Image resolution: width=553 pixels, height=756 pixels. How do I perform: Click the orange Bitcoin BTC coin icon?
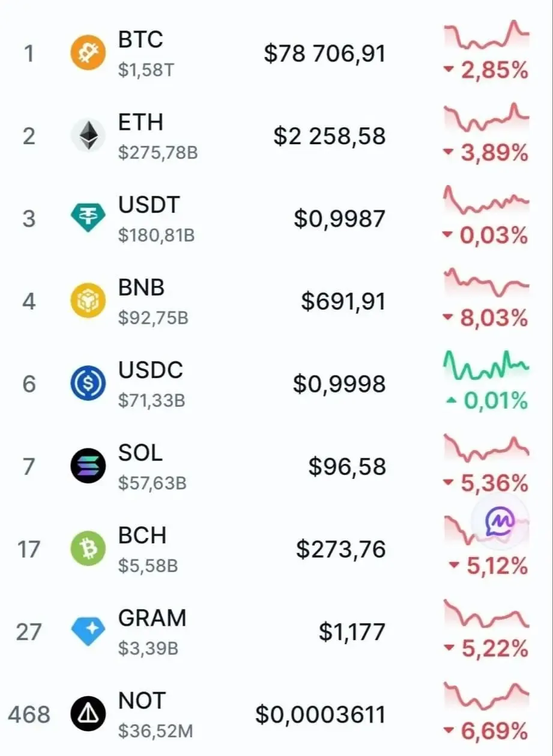[88, 53]
